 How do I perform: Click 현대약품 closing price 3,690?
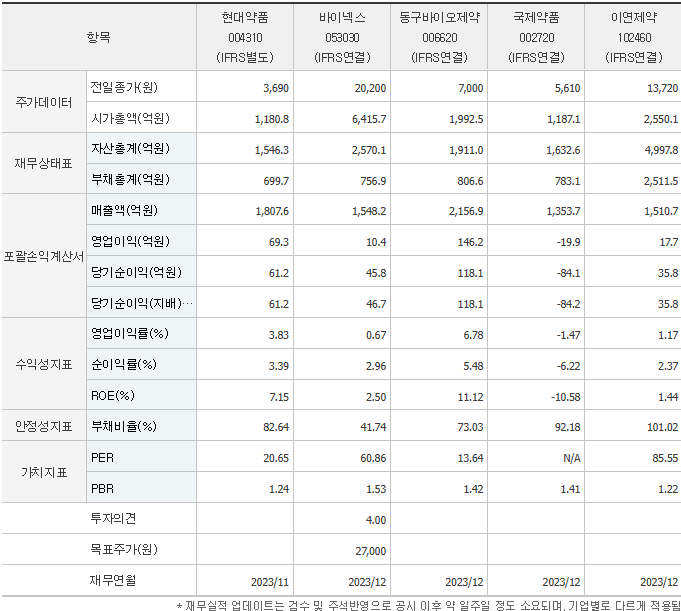tap(276, 88)
